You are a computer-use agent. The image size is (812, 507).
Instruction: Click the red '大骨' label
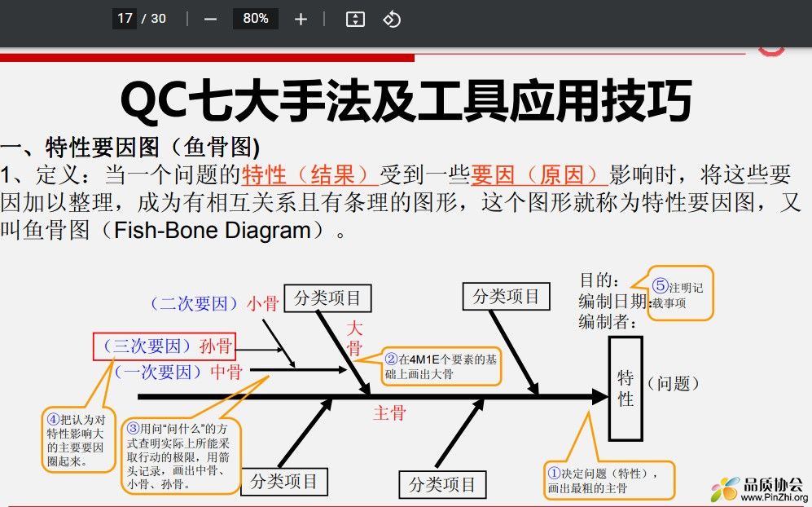[x=354, y=338]
